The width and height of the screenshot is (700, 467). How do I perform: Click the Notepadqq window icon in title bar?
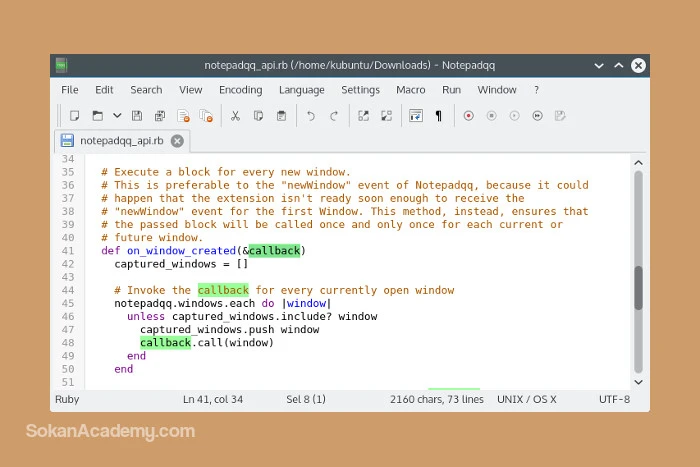(62, 65)
